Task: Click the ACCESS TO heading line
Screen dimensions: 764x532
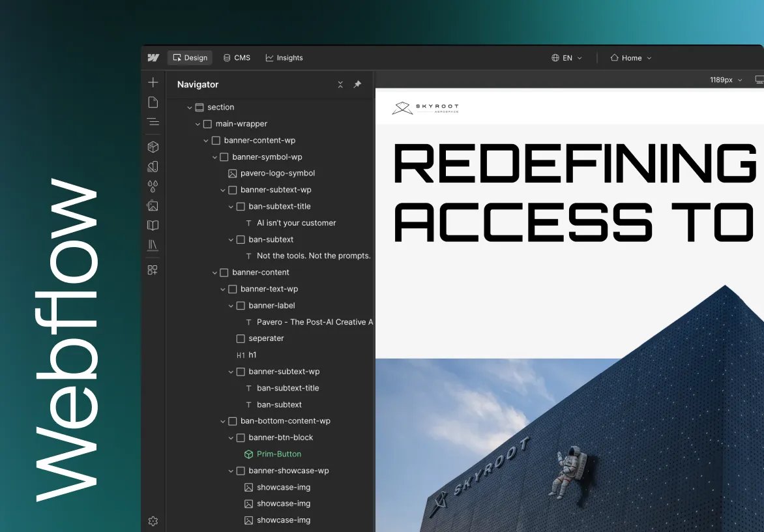Action: [574, 222]
